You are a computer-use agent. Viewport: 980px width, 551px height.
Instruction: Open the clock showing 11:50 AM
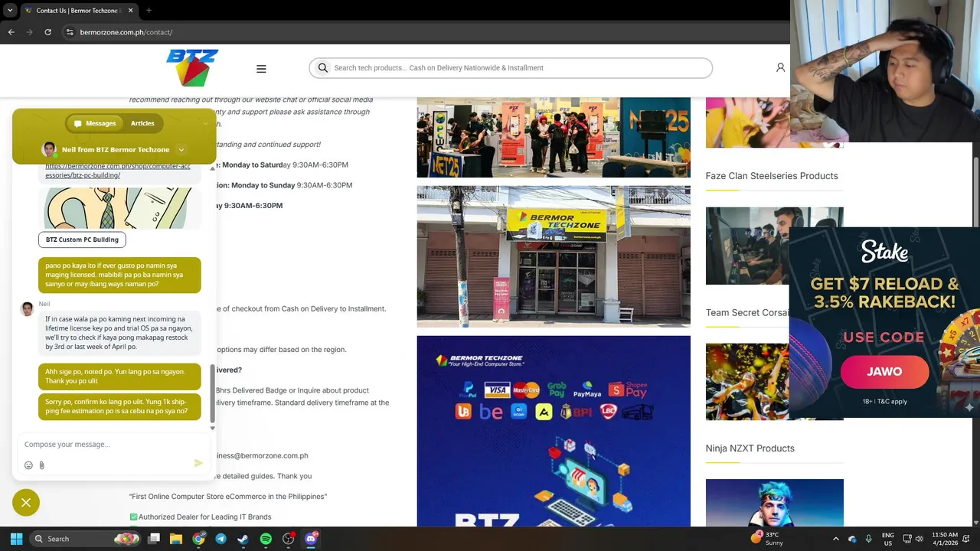point(945,539)
